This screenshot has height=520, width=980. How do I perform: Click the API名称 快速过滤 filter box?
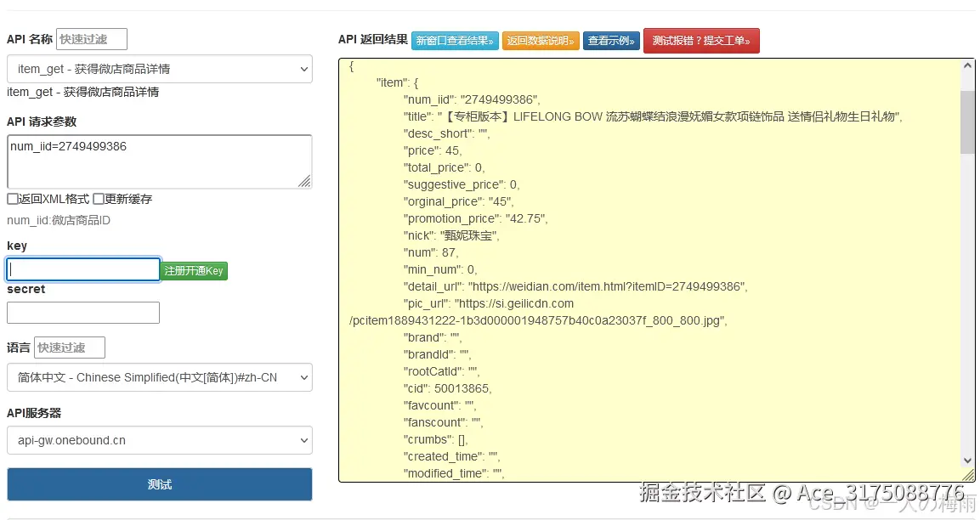[x=91, y=38]
